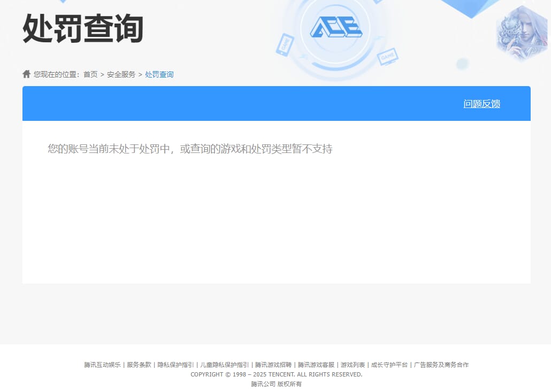The image size is (551, 392).
Task: Open the 隐私保护指引 privacy guide
Action: pos(176,364)
